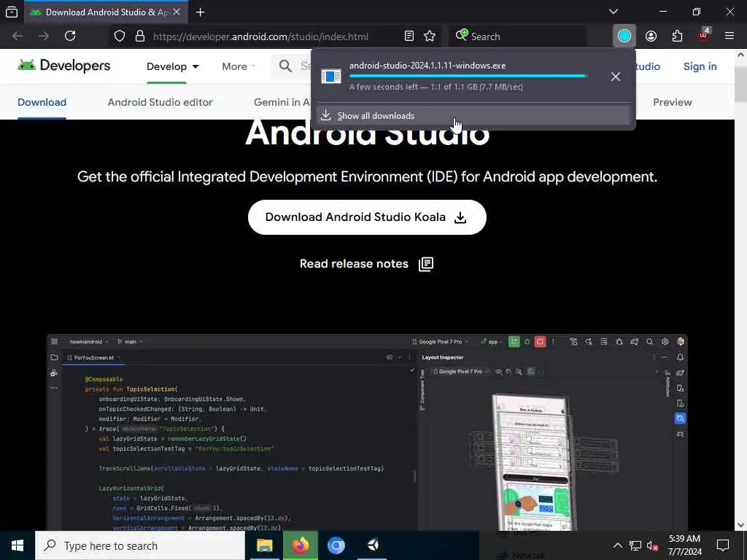747x560 pixels.
Task: Click the search magnifier on the Developers site
Action: [285, 66]
